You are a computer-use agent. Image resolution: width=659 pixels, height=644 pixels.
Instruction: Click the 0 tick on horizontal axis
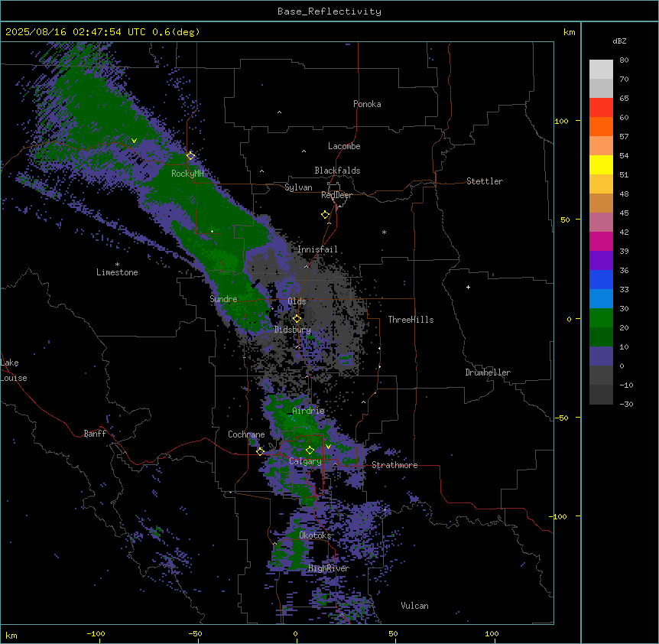pos(295,633)
